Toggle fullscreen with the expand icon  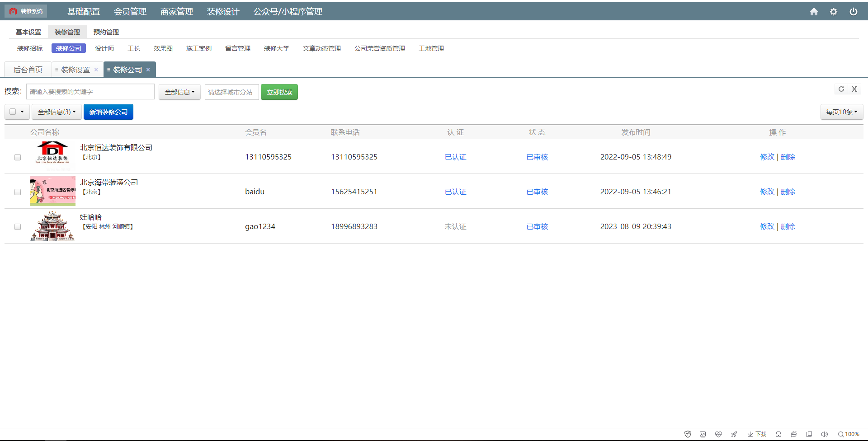(x=854, y=89)
